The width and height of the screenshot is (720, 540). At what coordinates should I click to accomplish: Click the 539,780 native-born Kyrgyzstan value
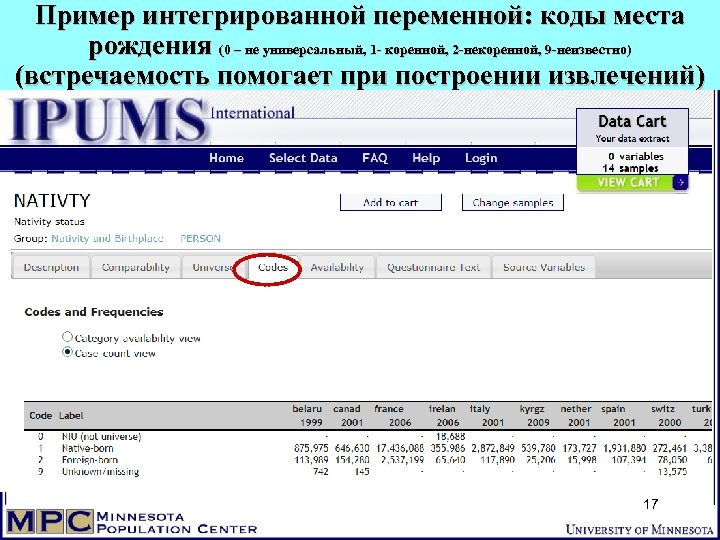[538, 448]
